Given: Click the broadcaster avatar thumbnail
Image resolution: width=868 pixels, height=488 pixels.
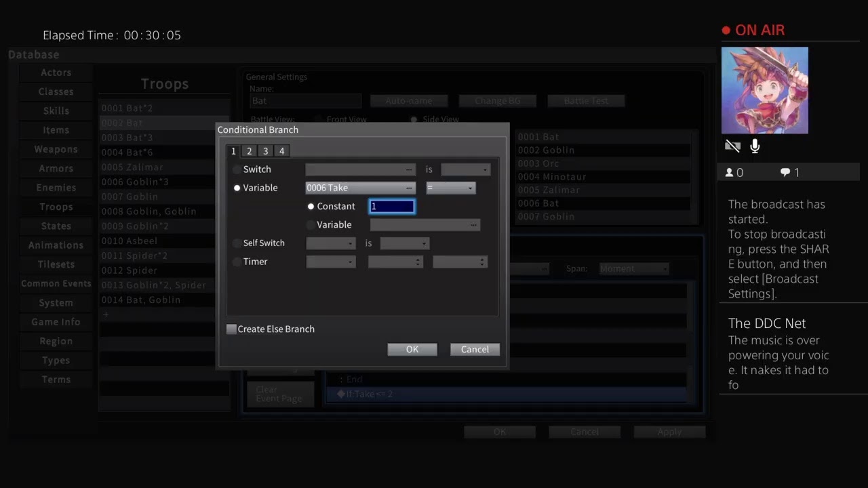Looking at the screenshot, I should (764, 90).
